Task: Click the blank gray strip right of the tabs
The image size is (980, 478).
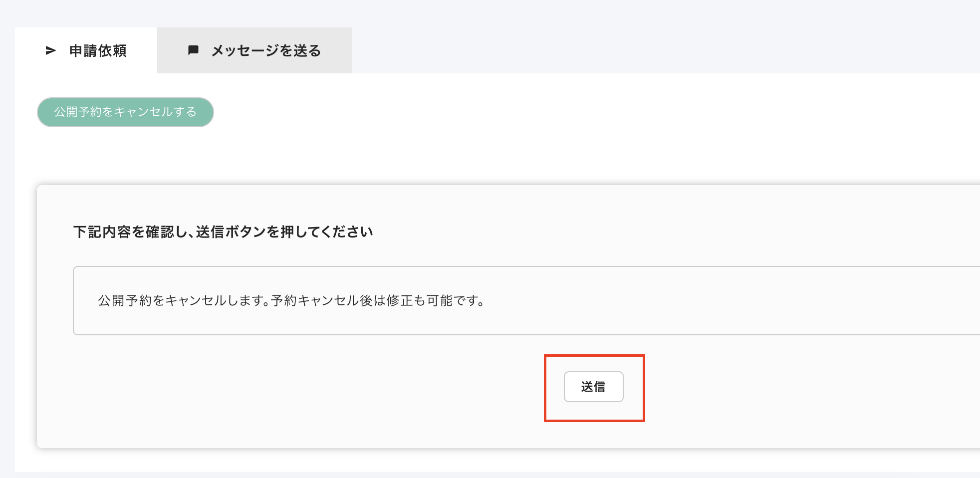Action: click(x=649, y=50)
